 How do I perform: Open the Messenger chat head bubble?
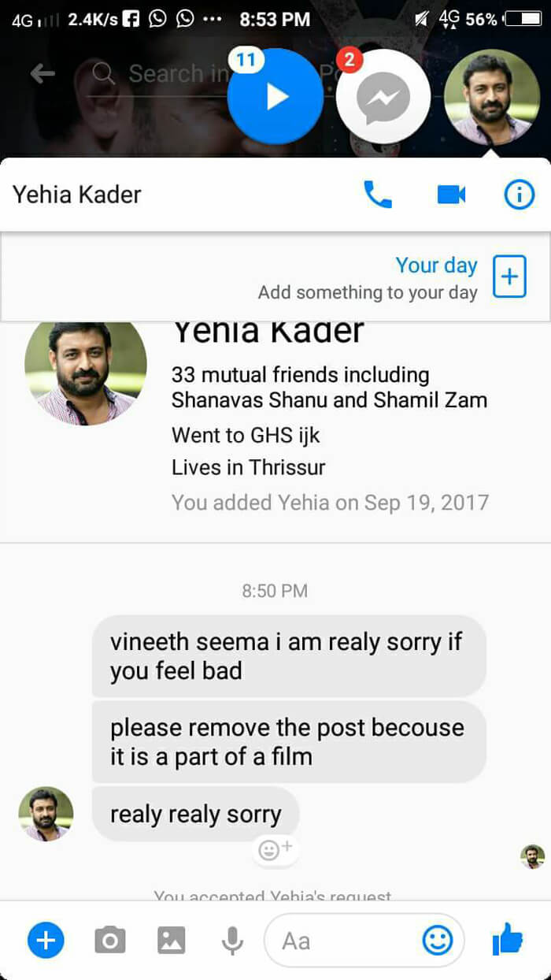point(383,98)
